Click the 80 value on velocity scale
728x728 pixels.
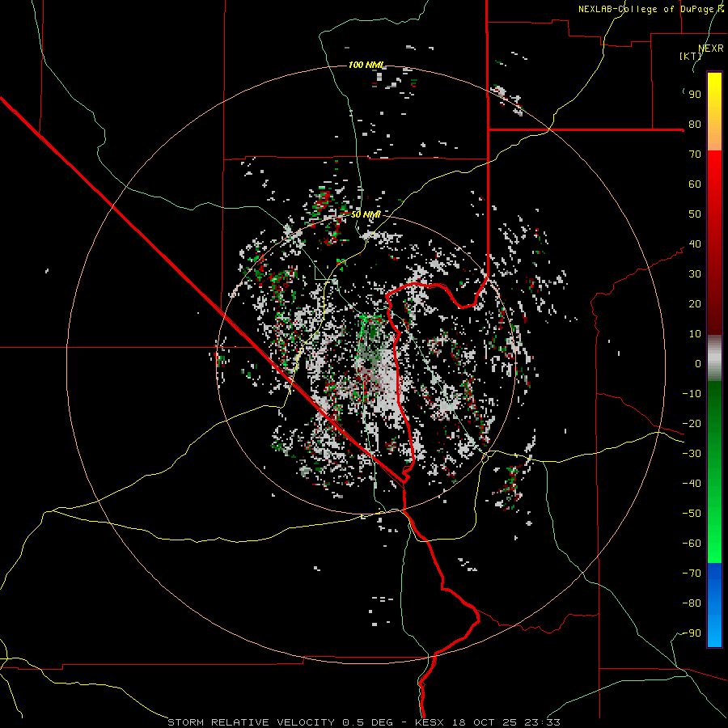695,125
